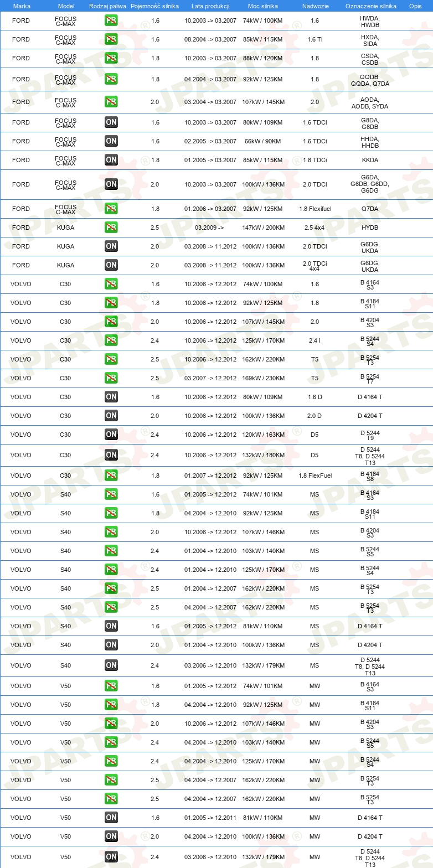Click the Oznaczenie silnika column header
The image size is (433, 868).
pos(370,6)
